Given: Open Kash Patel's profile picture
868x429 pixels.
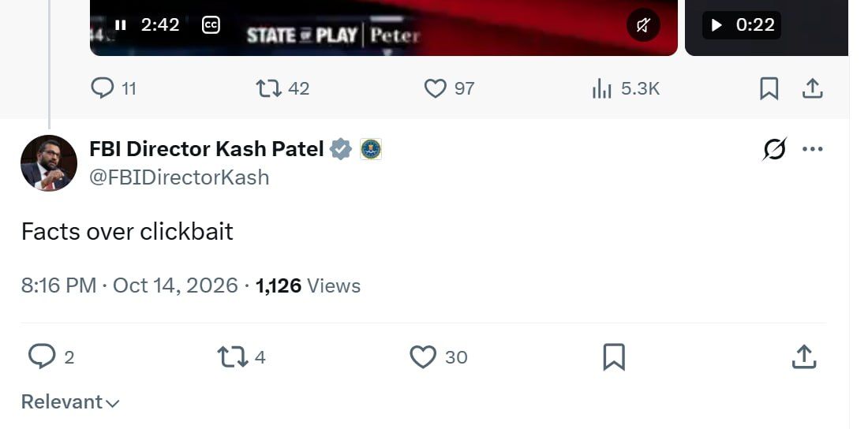Looking at the screenshot, I should 49,162.
